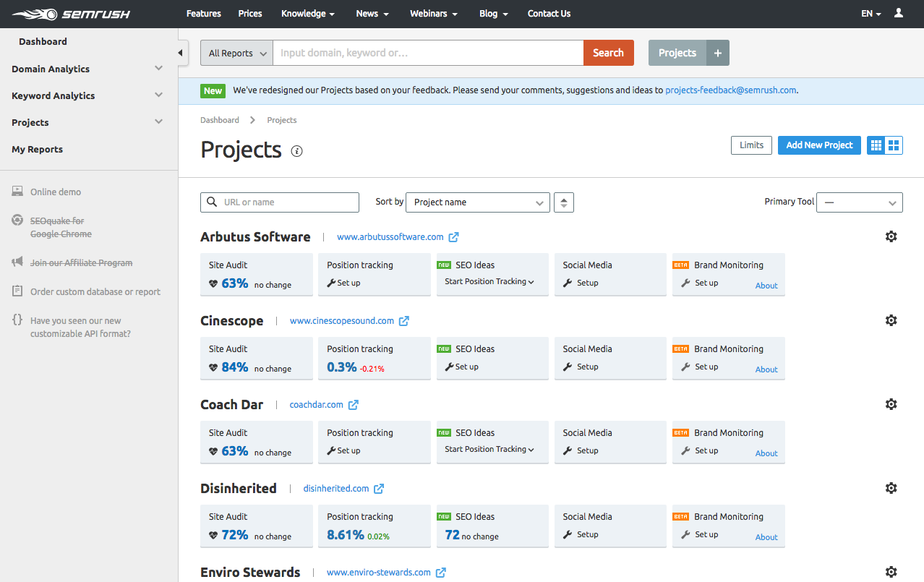The height and width of the screenshot is (582, 924).
Task: Collapse the left sidebar with arrow
Action: [x=181, y=53]
